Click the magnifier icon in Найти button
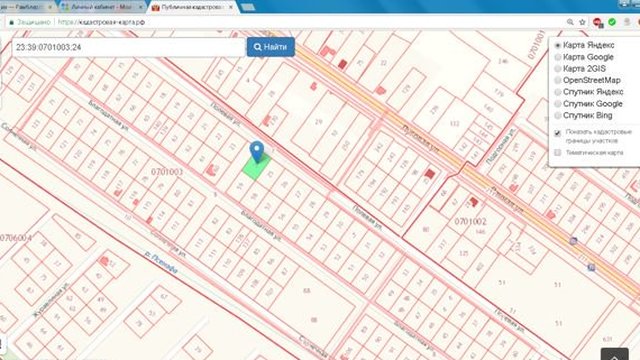Screen dimensions: 640x360 tap(258, 47)
